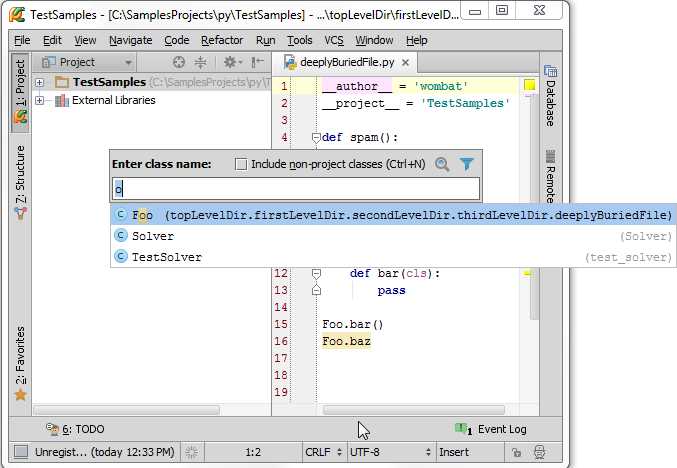
Task: Open the File menu
Action: pyautogui.click(x=22, y=41)
